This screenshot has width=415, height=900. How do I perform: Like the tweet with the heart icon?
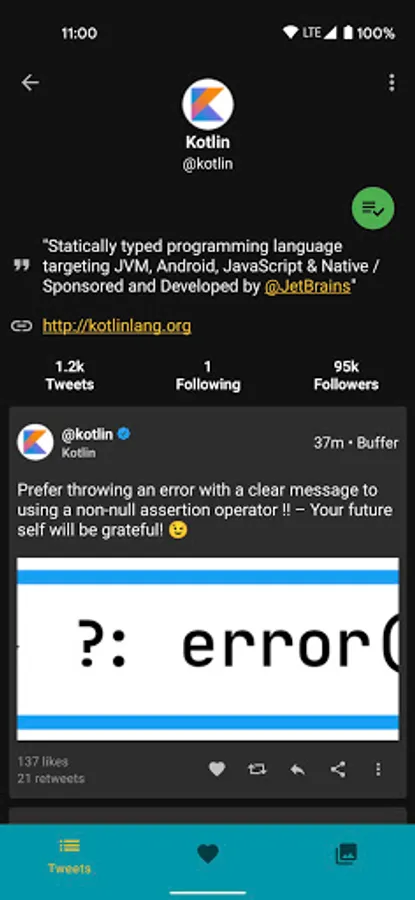tap(216, 769)
